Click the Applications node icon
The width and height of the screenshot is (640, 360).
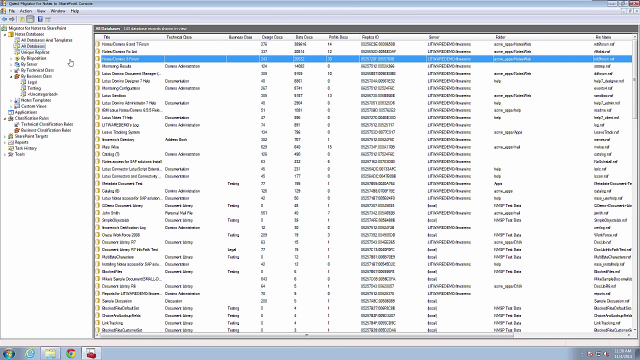coord(11,112)
